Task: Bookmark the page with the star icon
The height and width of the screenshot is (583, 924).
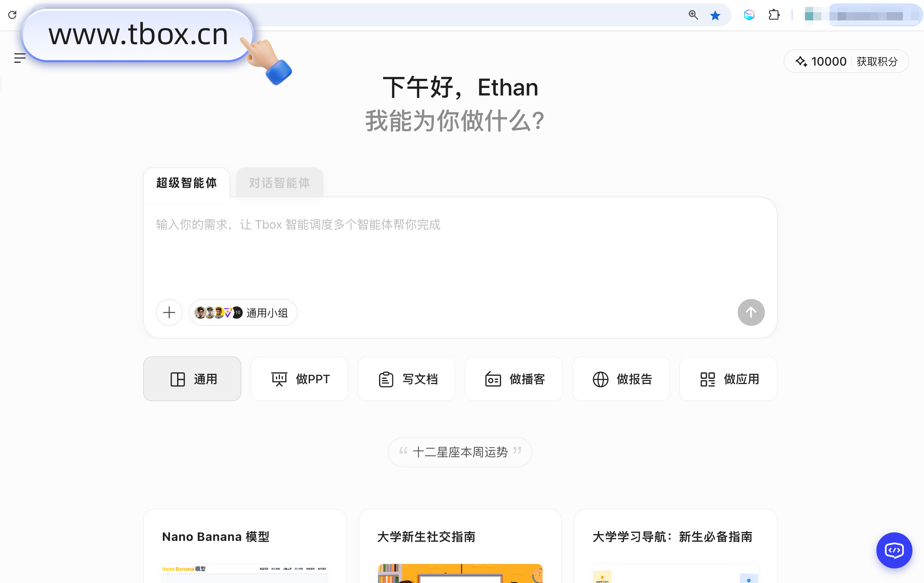Action: click(715, 15)
